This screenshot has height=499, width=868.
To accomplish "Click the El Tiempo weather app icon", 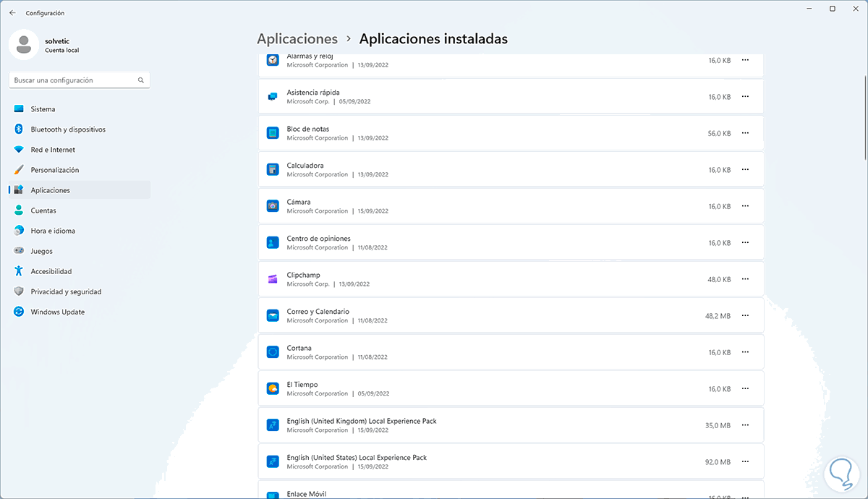I will tap(273, 388).
